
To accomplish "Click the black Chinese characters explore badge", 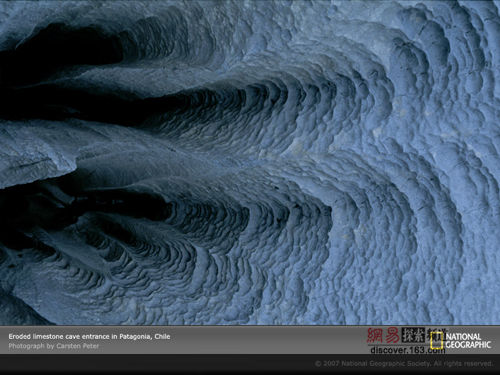I will coord(413,335).
